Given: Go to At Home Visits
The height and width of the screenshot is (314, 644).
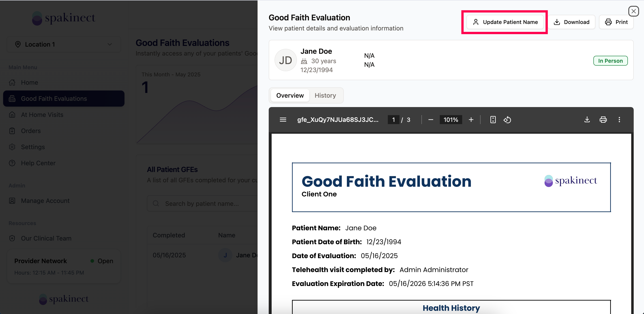Looking at the screenshot, I should pos(64,114).
